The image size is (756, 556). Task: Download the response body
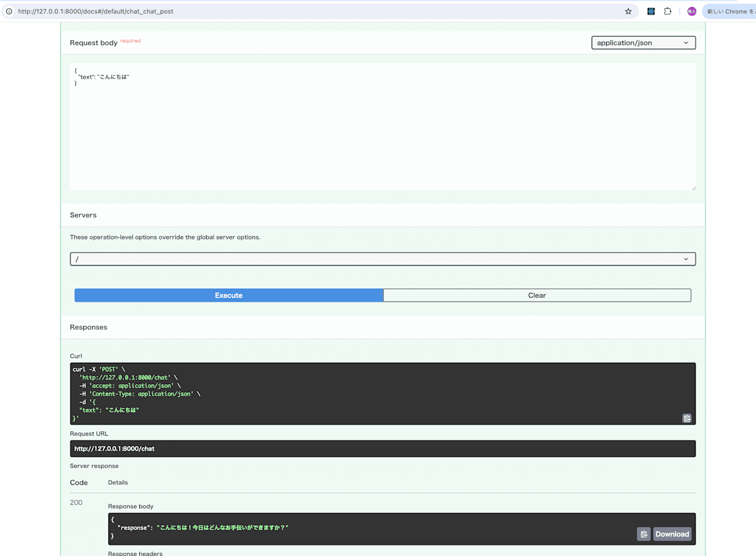point(672,534)
